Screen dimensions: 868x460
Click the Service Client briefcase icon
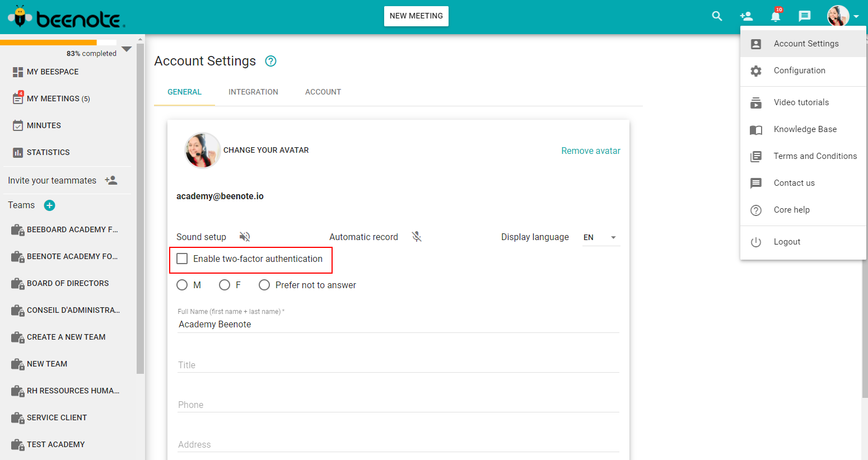point(18,418)
